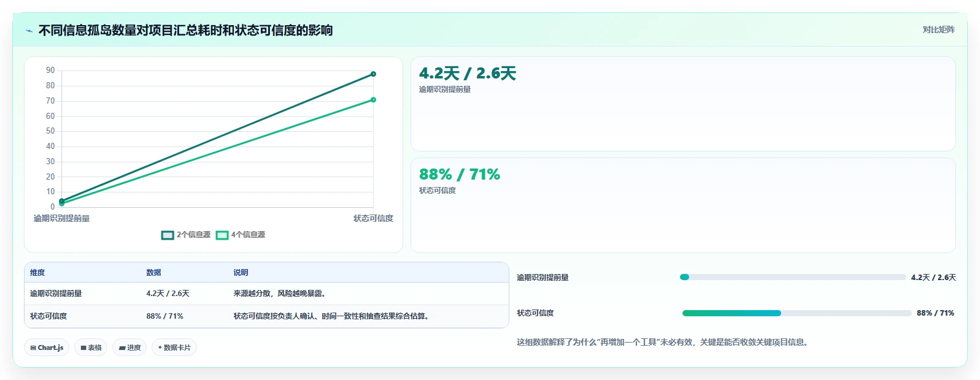The height and width of the screenshot is (380, 980).
Task: Click the 4.2天 / 2.6天 value beside progress bar
Action: tap(933, 278)
